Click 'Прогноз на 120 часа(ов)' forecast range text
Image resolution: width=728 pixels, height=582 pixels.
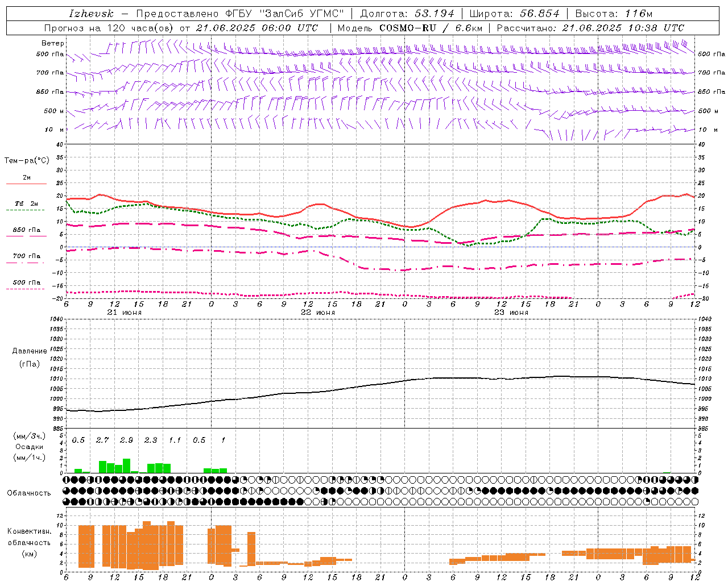[109, 28]
